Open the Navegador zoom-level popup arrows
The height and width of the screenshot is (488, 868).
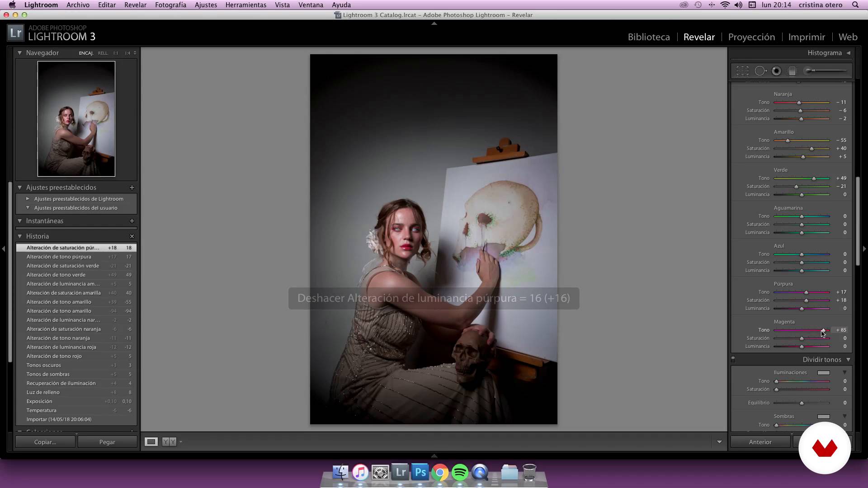click(x=135, y=53)
